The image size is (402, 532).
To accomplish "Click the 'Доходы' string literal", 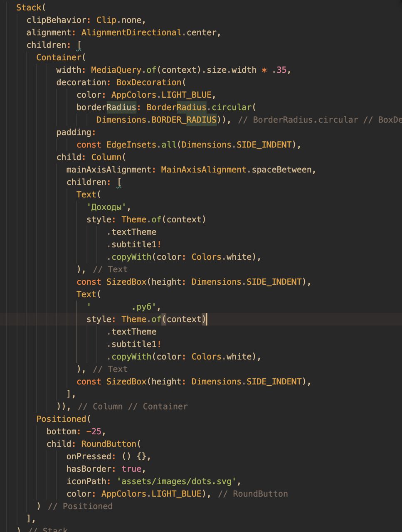I will point(106,207).
